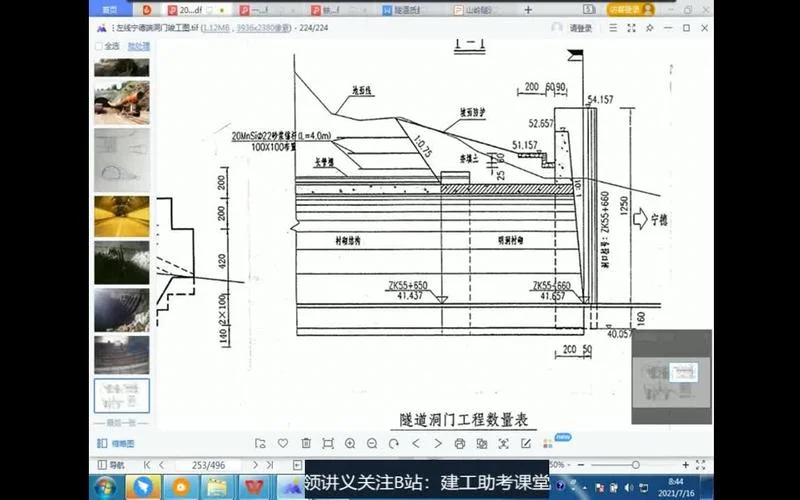800x500 pixels.
Task: Select the steel arch tunnel thumbnail
Action: pyautogui.click(x=122, y=310)
